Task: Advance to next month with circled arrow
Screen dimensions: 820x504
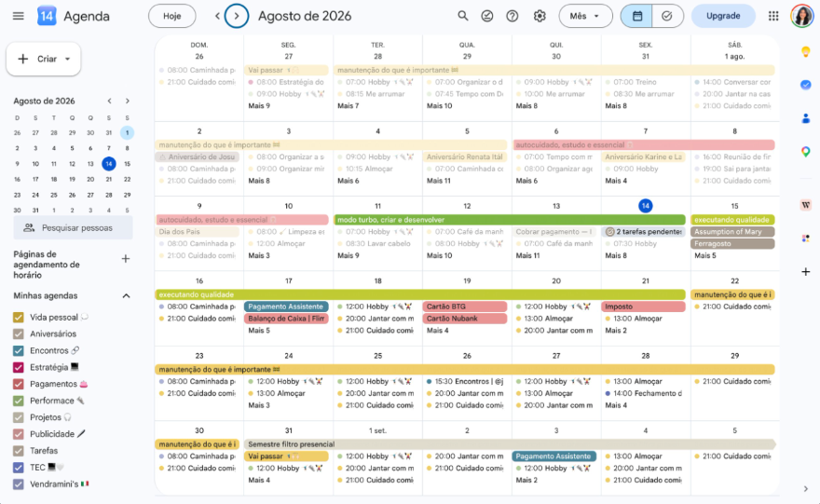Action: click(237, 16)
